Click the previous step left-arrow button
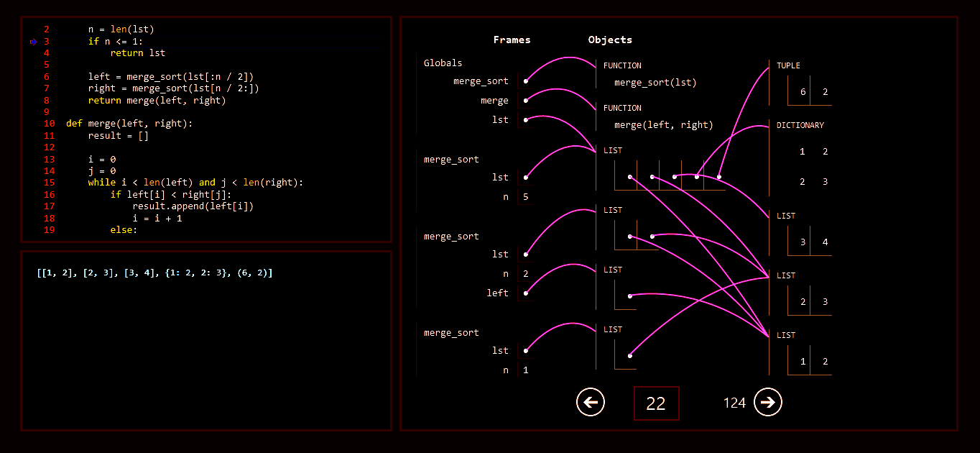This screenshot has height=453, width=980. tap(591, 402)
